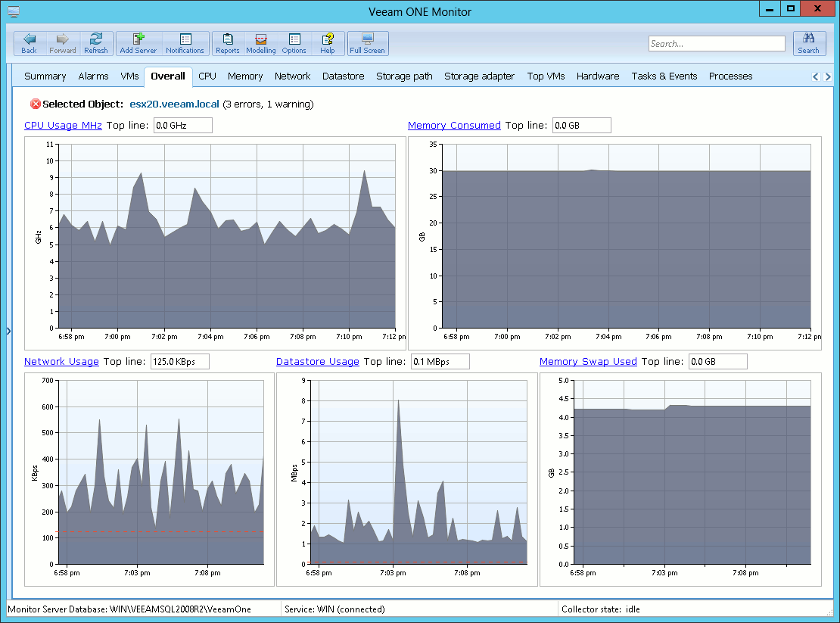This screenshot has width=840, height=623.
Task: Click the Back toolbar icon
Action: [x=30, y=43]
